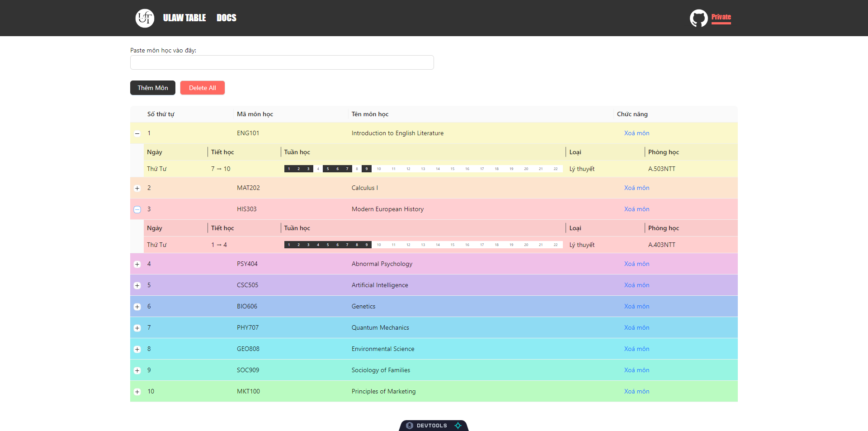Click Xoá môn for PHY707

637,327
